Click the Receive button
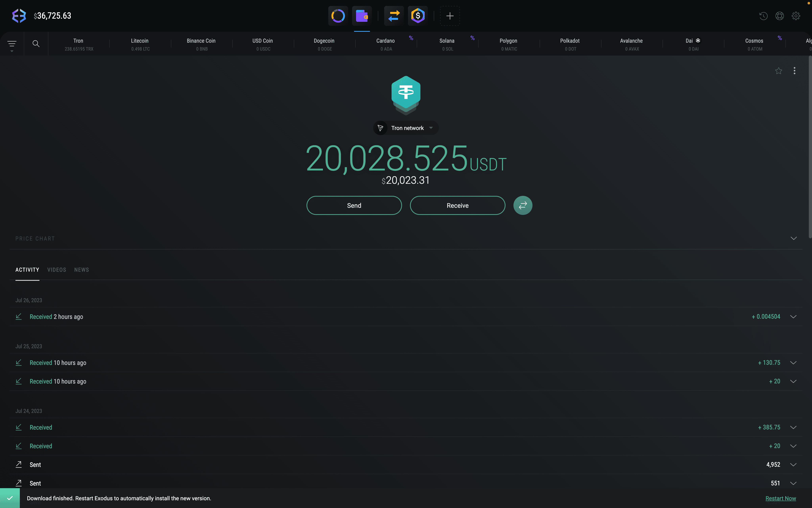The image size is (812, 508). point(458,205)
